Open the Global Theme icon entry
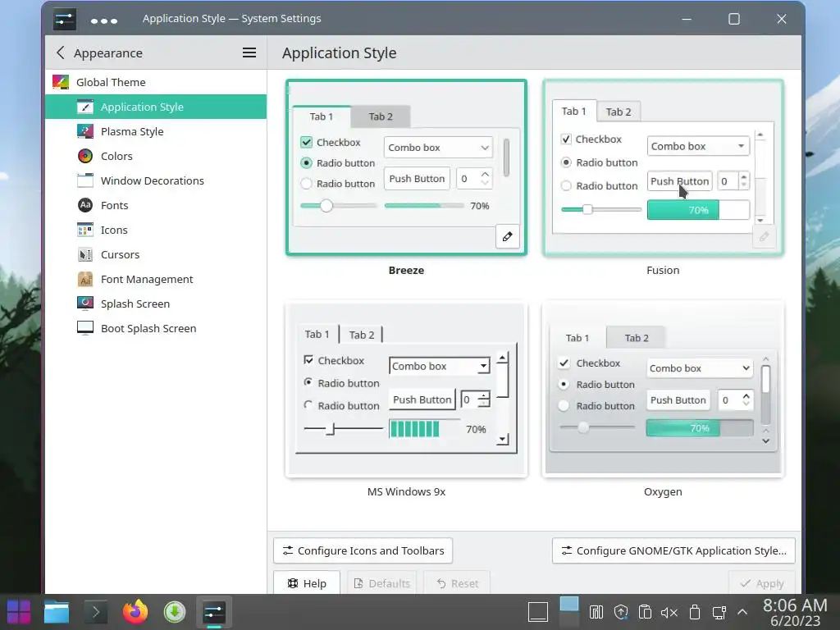The width and height of the screenshot is (840, 630). pos(61,82)
